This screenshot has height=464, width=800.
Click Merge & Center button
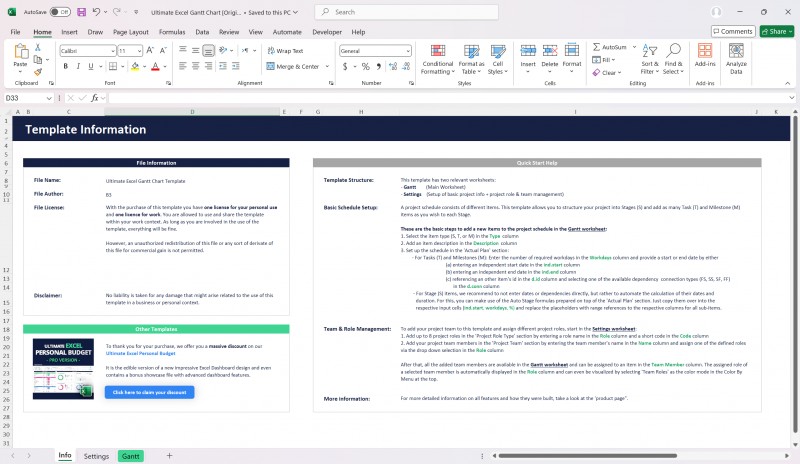pos(293,66)
